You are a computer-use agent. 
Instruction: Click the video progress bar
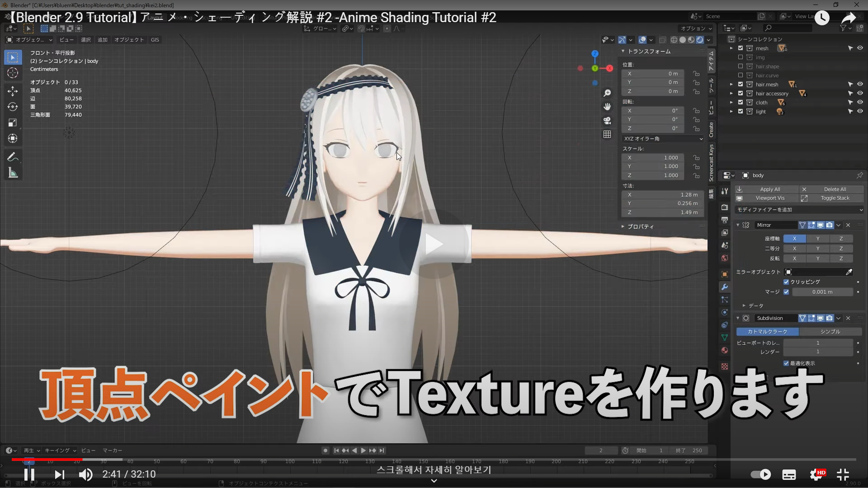click(434, 460)
